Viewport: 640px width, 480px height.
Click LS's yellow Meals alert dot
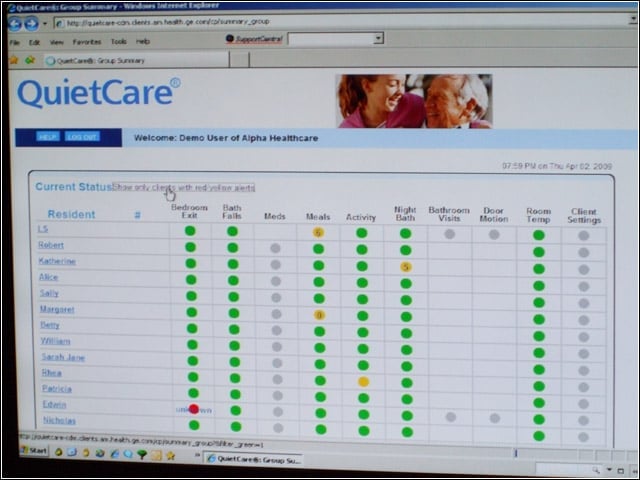tap(318, 233)
